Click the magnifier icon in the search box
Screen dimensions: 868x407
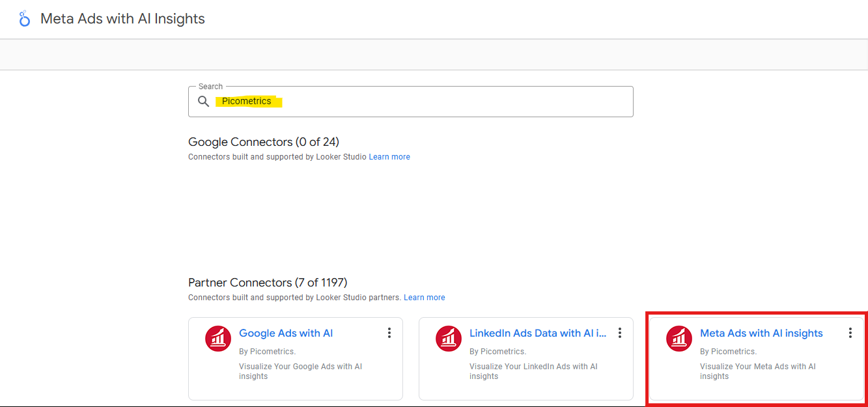[x=204, y=102]
